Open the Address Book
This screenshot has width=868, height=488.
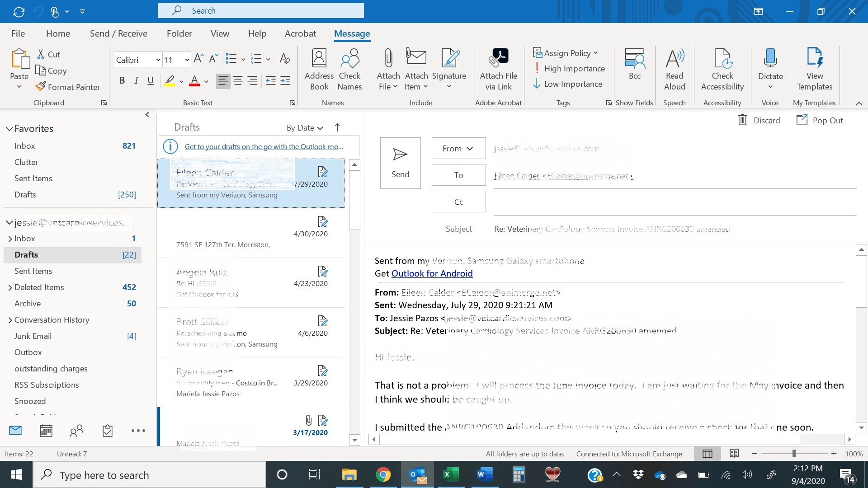(x=319, y=59)
